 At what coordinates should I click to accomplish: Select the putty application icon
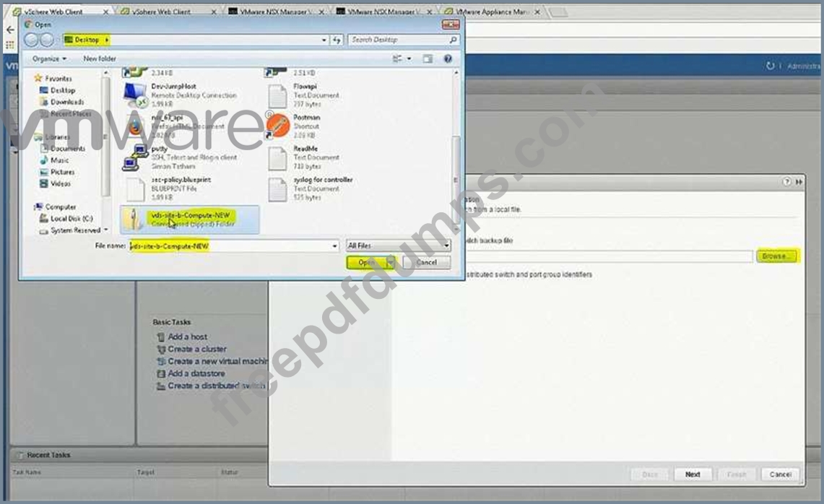coord(134,157)
